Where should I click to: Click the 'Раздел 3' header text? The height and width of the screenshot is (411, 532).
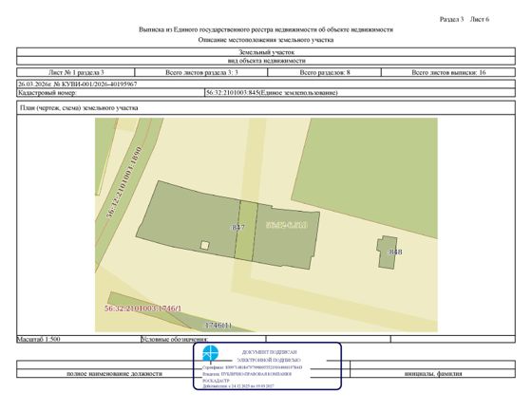point(451,19)
